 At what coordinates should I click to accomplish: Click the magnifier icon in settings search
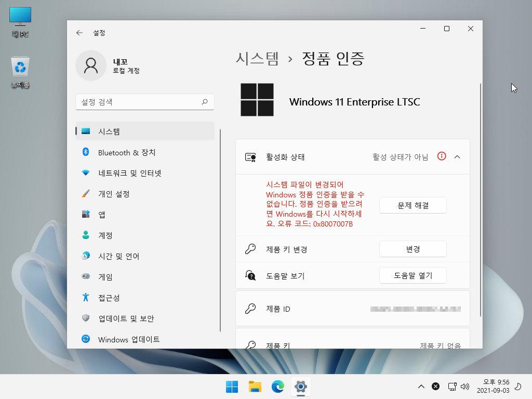[205, 102]
